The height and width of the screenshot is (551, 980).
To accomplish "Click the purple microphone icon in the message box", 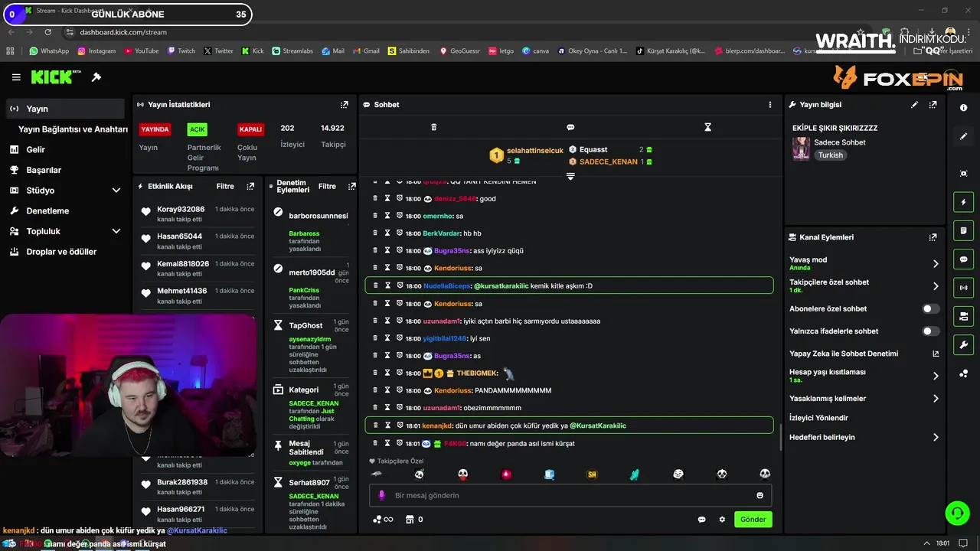I will coord(382,495).
